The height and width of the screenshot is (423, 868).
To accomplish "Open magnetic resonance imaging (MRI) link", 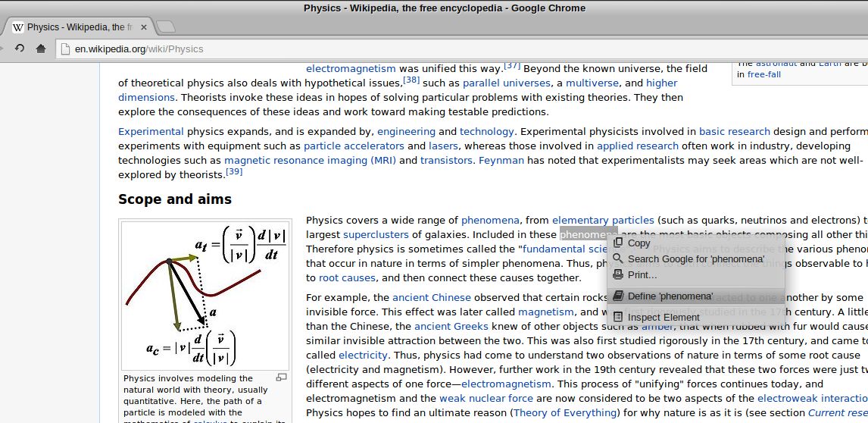I will pos(310,160).
